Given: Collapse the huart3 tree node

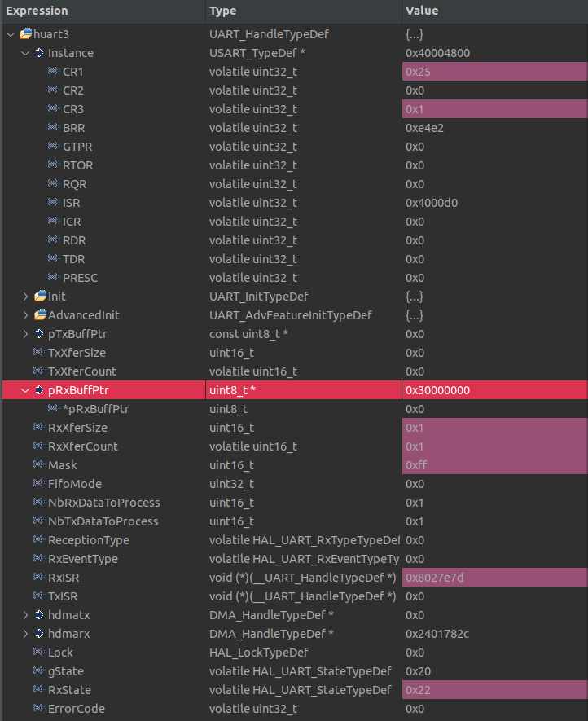Looking at the screenshot, I should [x=10, y=34].
